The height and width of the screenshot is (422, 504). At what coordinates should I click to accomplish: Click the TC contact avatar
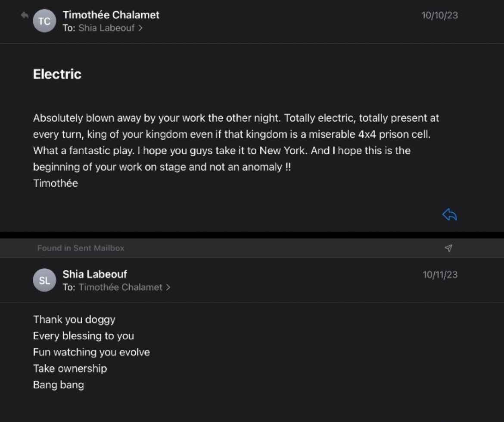click(x=44, y=21)
